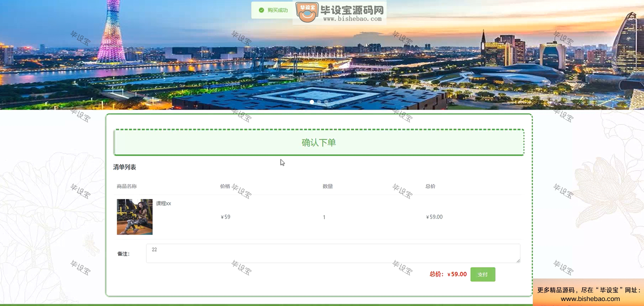This screenshot has width=644, height=306.
Task: Click the 课程xx product name
Action: [x=163, y=203]
